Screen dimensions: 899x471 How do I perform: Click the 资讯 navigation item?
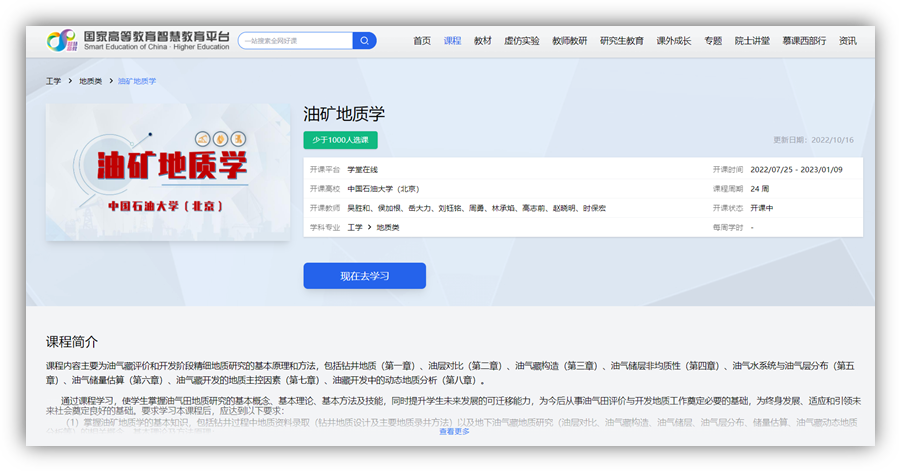pos(847,41)
